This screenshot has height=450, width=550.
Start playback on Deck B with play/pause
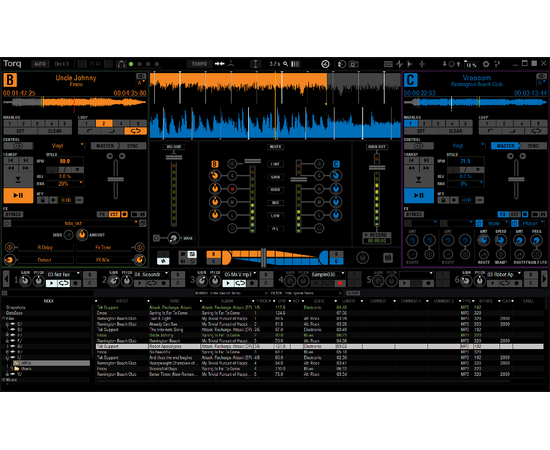[x=18, y=195]
